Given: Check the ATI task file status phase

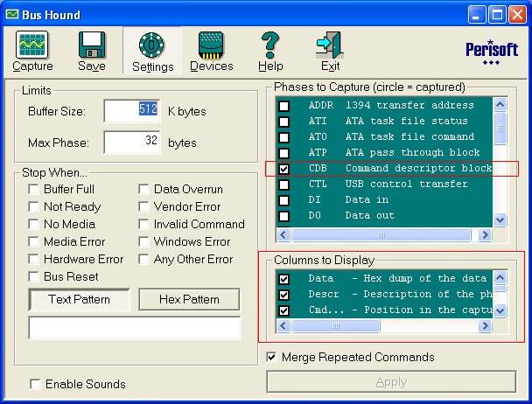Looking at the screenshot, I should coord(284,122).
